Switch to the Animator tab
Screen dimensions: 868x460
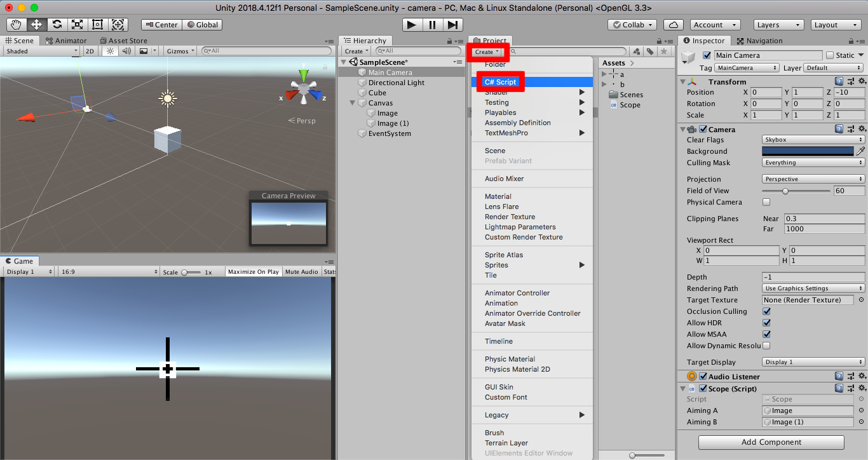tap(66, 41)
